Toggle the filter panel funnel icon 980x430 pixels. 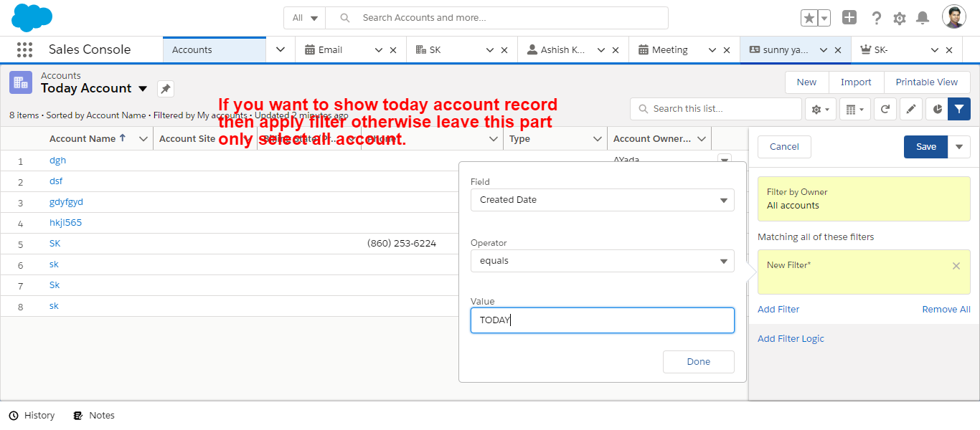[959, 109]
